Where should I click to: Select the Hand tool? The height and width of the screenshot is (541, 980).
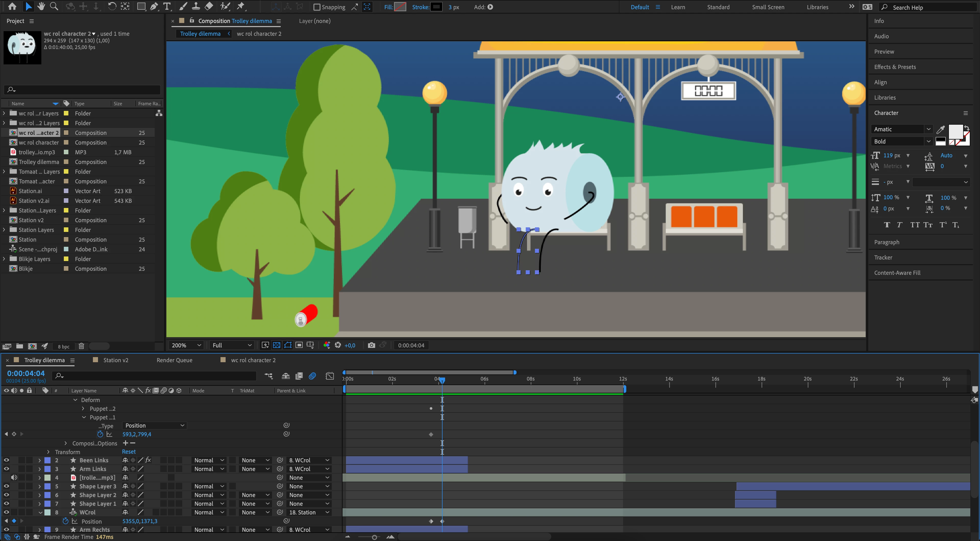click(x=41, y=6)
